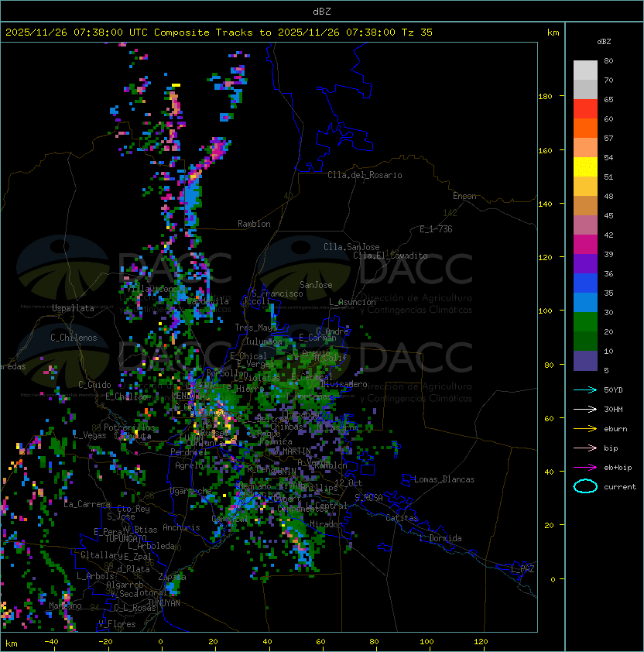Click the Tres_Mayo map label
The width and height of the screenshot is (644, 652).
click(255, 328)
